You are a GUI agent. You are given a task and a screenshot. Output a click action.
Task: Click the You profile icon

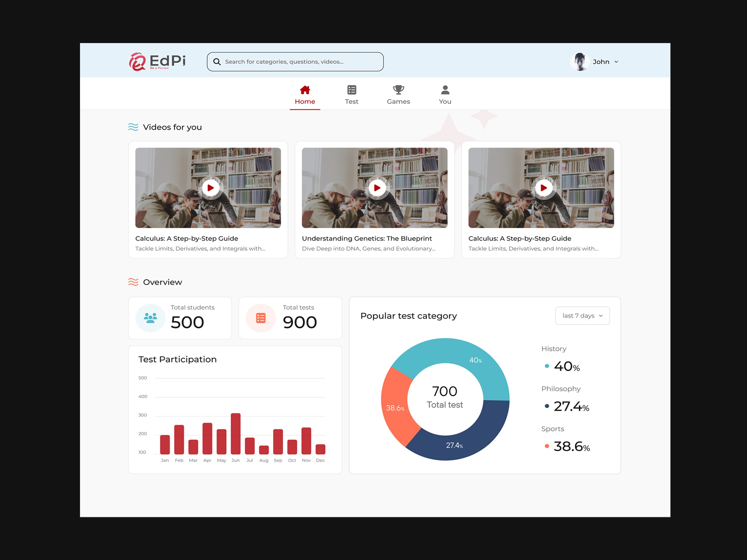(x=445, y=89)
